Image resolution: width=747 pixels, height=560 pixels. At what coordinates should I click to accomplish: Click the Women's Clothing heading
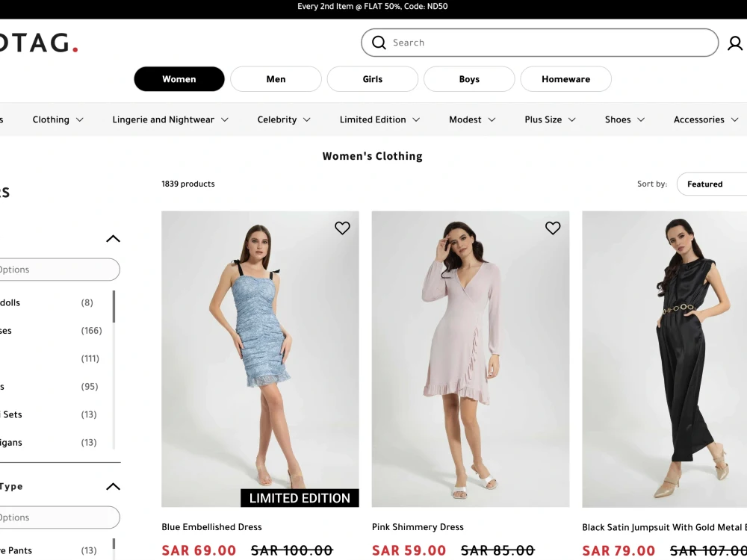pyautogui.click(x=373, y=156)
